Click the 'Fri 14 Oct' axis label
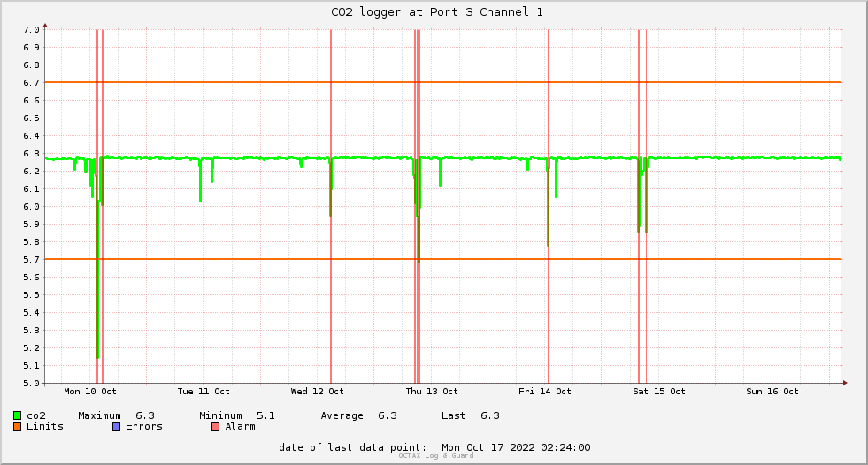This screenshot has width=868, height=465. click(x=545, y=392)
